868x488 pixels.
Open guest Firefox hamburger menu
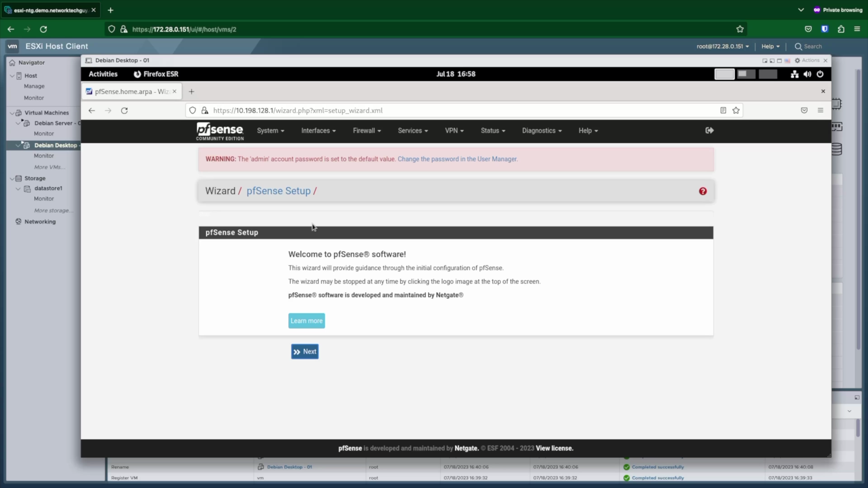coord(821,110)
